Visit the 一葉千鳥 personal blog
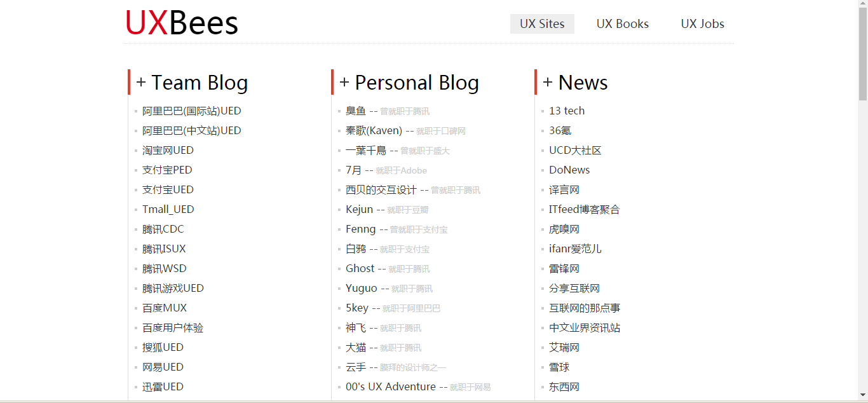The width and height of the screenshot is (868, 403). pos(366,150)
